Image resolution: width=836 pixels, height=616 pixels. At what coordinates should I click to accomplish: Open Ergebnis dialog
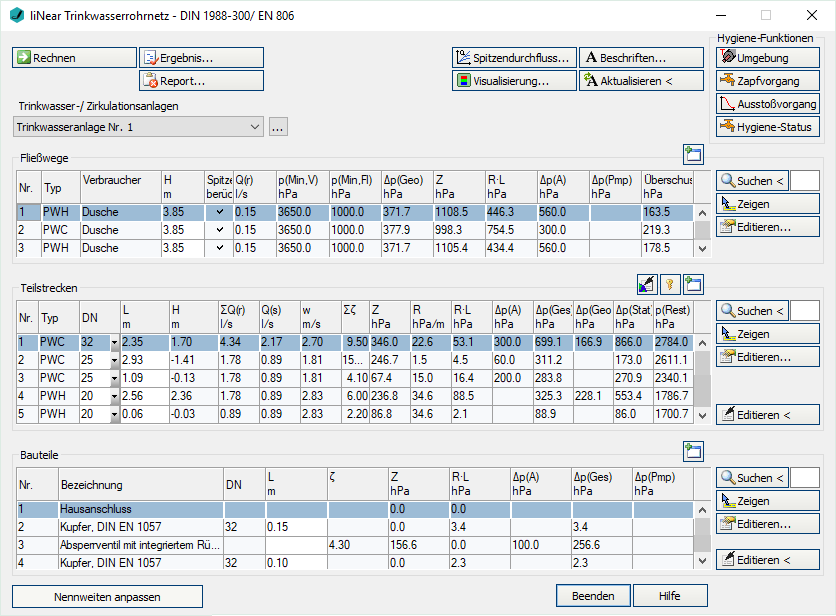(x=202, y=58)
